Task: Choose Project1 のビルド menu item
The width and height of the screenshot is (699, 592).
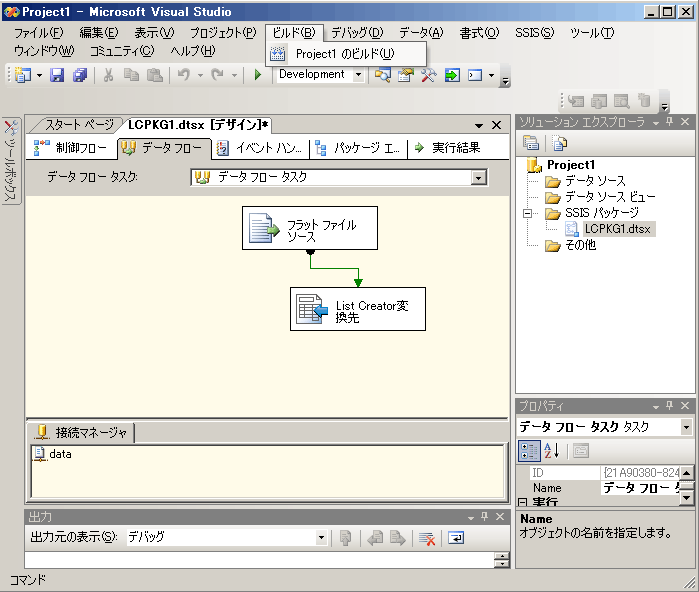Action: point(345,54)
